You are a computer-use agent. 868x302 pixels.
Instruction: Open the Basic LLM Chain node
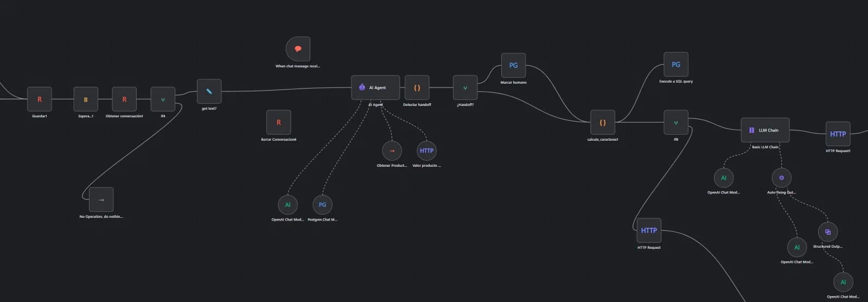coord(765,130)
